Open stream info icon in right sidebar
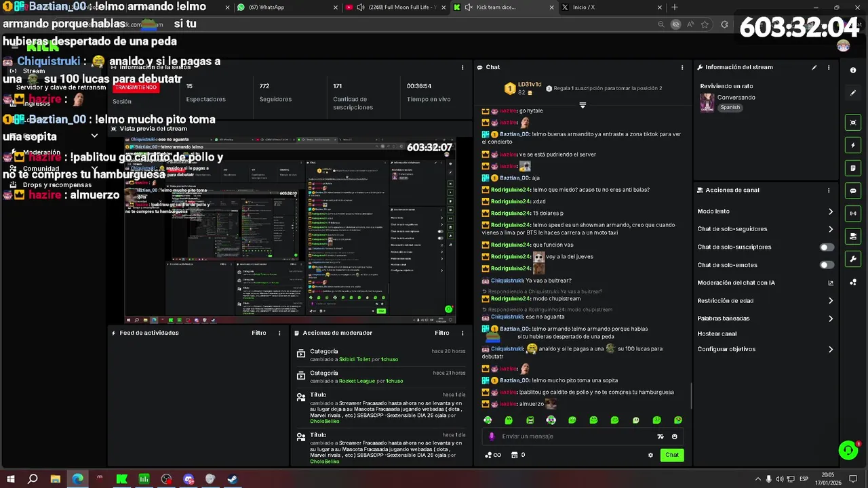The height and width of the screenshot is (488, 868). pyautogui.click(x=853, y=70)
